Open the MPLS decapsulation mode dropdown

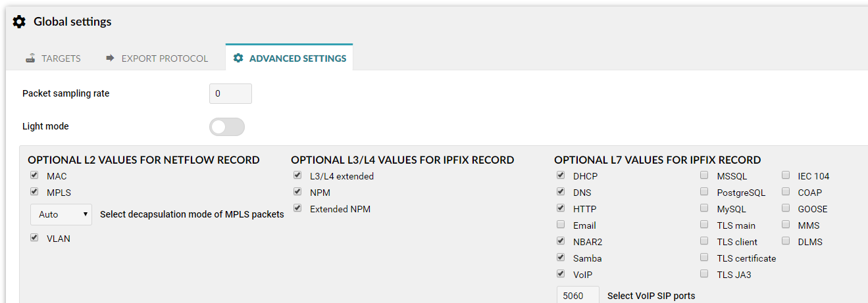point(61,214)
